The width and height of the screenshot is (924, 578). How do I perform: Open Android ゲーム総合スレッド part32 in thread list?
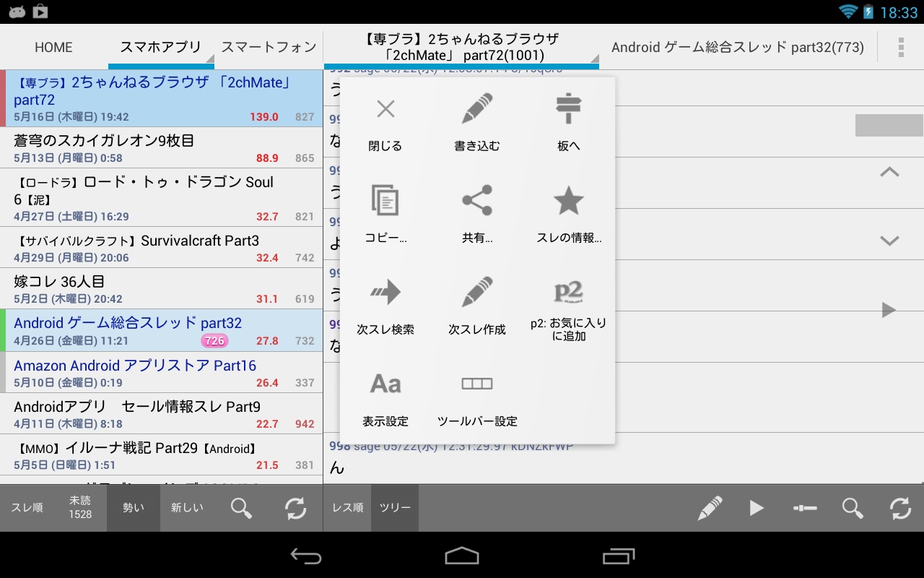pos(161,330)
